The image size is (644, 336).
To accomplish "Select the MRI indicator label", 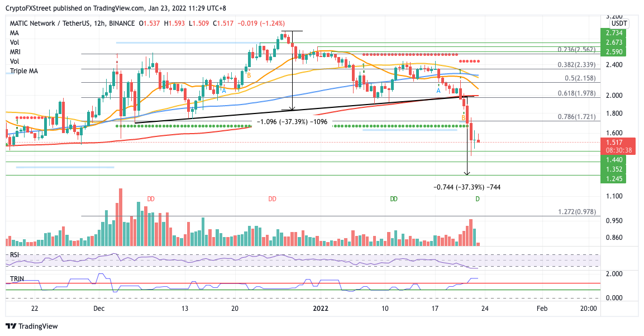I will pyautogui.click(x=15, y=52).
